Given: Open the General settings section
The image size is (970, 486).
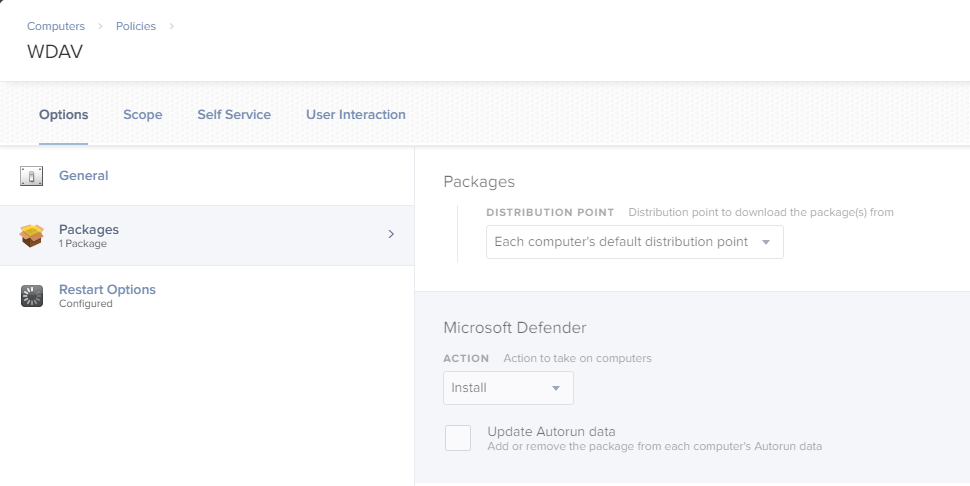Looking at the screenshot, I should pyautogui.click(x=83, y=176).
